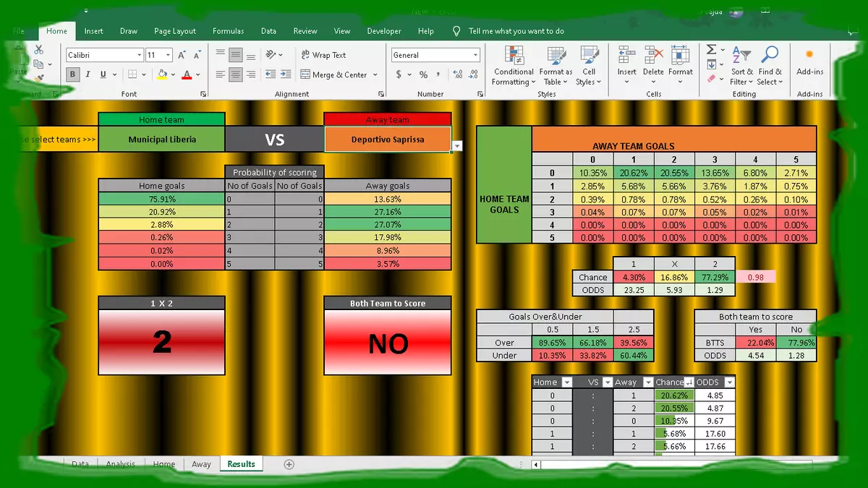Click Decrease Indent icon

click(270, 74)
